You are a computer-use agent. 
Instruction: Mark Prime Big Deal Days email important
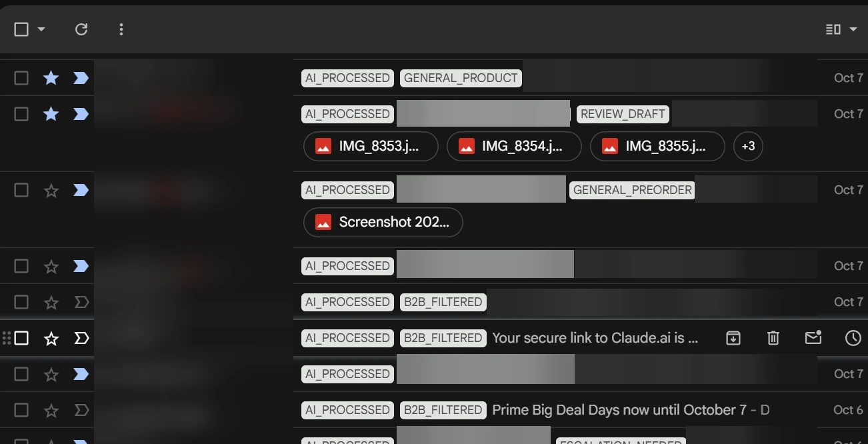pyautogui.click(x=81, y=410)
